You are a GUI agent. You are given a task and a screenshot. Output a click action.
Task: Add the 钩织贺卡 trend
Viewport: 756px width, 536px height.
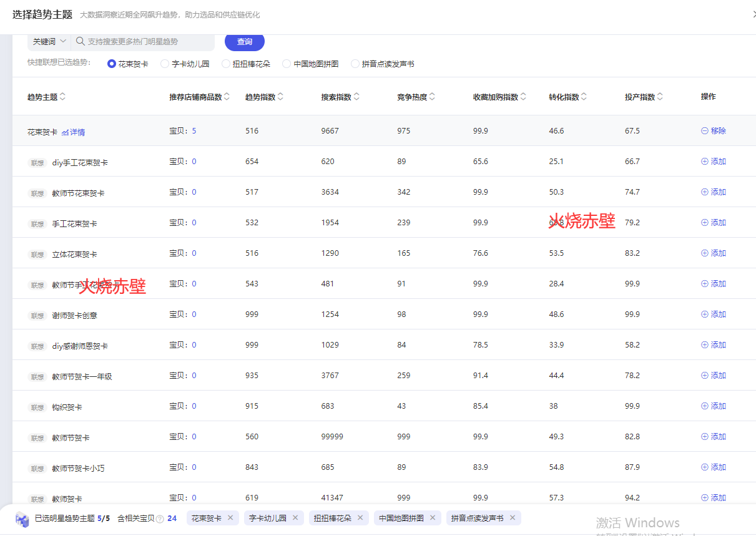click(x=714, y=406)
